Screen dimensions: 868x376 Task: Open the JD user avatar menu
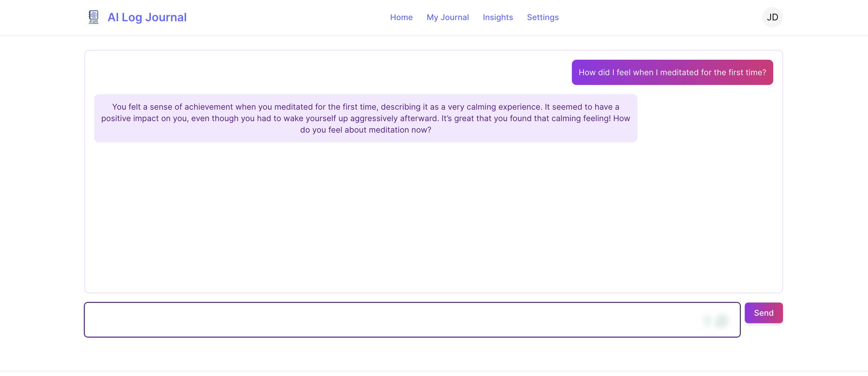(772, 17)
